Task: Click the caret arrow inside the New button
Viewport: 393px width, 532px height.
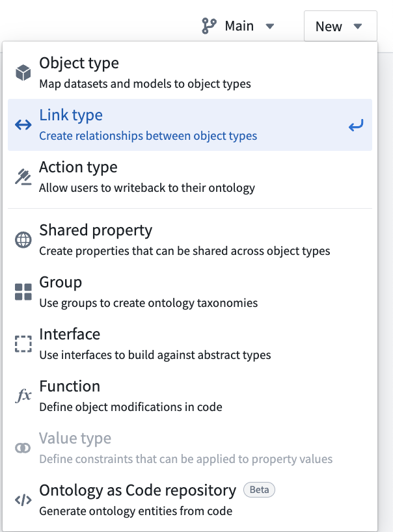Action: pos(358,26)
